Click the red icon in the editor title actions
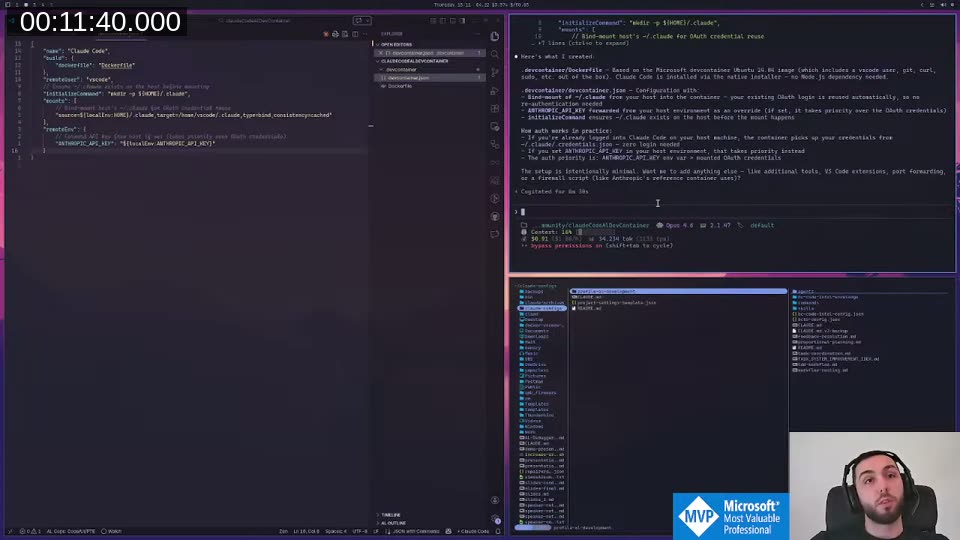Viewport: 960px width, 540px height. coord(326,34)
